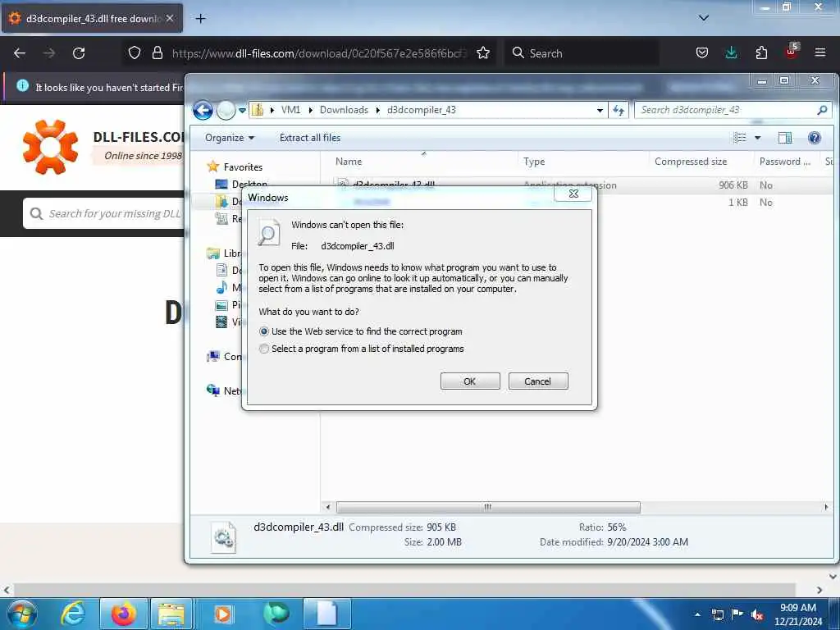Click the Explorer back arrow
840x630 pixels.
click(203, 111)
